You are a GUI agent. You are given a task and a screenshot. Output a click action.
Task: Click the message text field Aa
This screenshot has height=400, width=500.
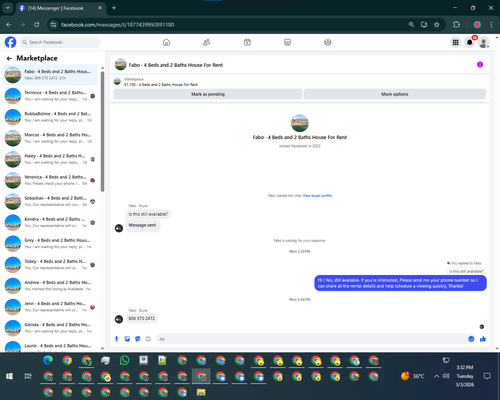(x=312, y=339)
